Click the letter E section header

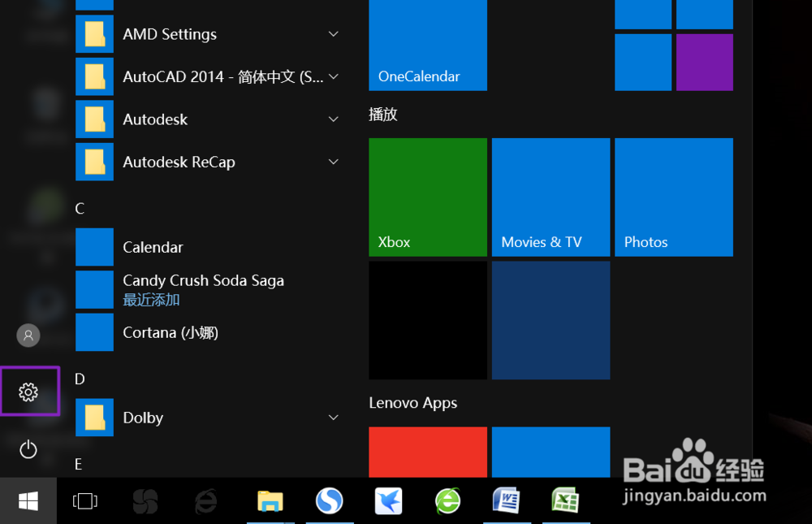pyautogui.click(x=78, y=464)
